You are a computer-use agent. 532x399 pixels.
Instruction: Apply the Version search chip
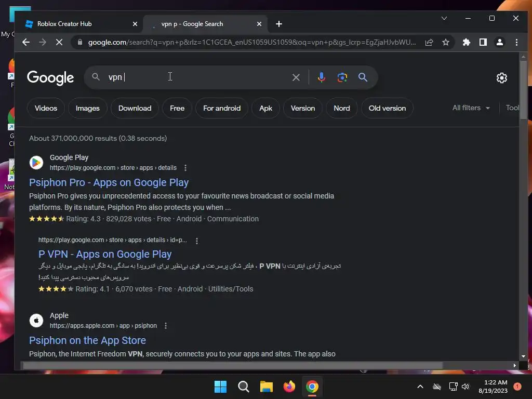[303, 108]
